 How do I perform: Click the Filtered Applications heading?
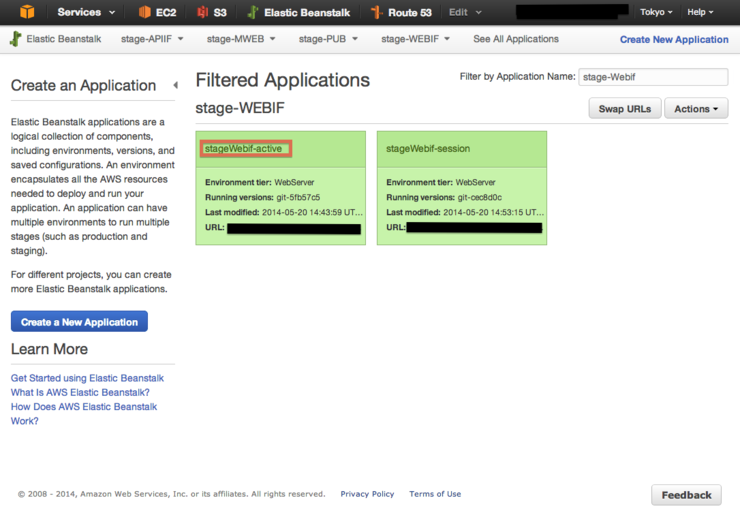click(x=283, y=80)
